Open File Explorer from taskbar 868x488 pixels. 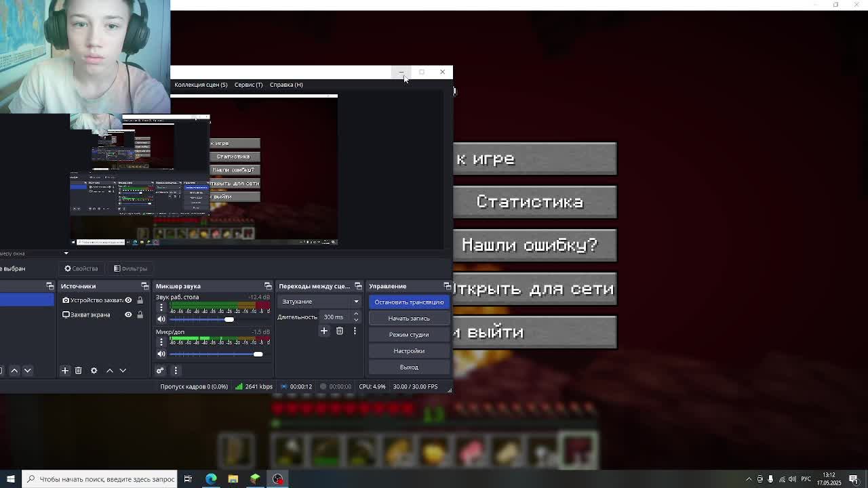pyautogui.click(x=233, y=479)
